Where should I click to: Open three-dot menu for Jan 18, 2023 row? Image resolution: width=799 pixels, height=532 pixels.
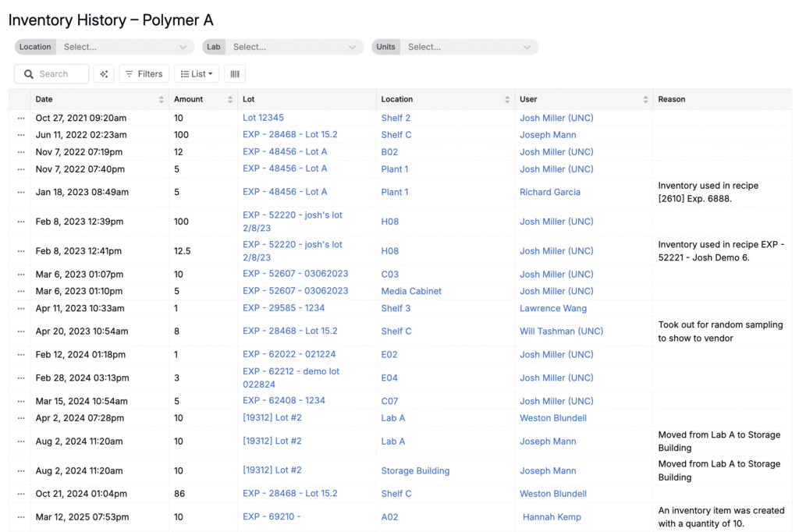(21, 193)
